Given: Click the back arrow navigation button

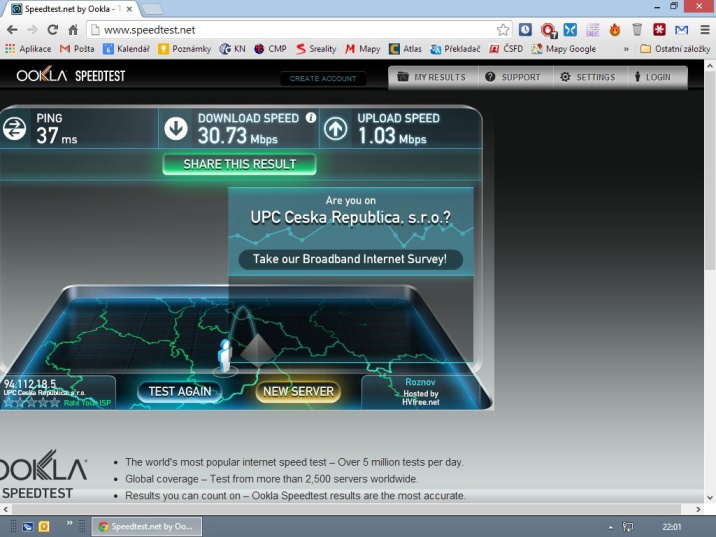Looking at the screenshot, I should pos(11,30).
